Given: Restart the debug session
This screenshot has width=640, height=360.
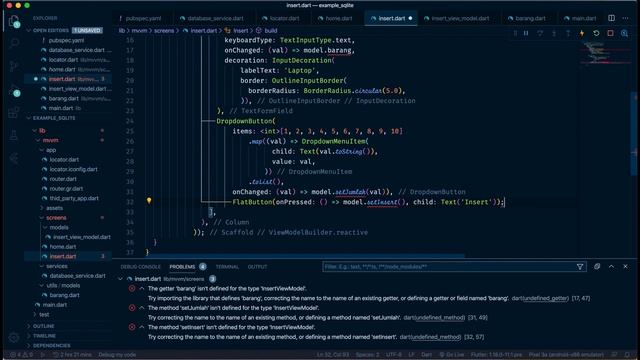Looking at the screenshot, I should (x=596, y=33).
